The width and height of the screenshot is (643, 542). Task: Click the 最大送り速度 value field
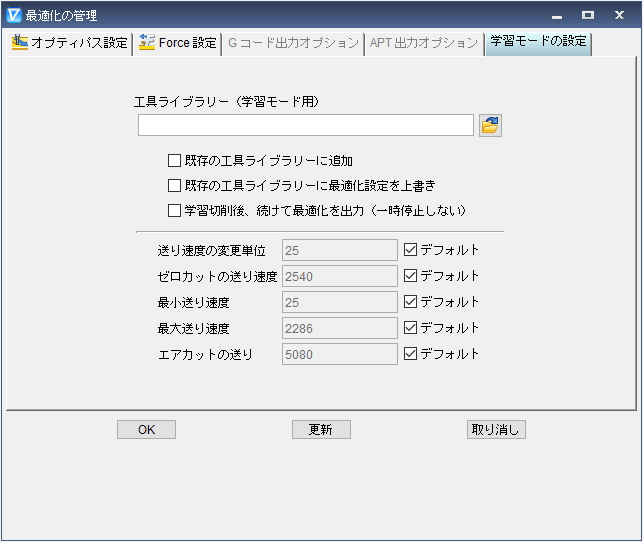[x=340, y=328]
